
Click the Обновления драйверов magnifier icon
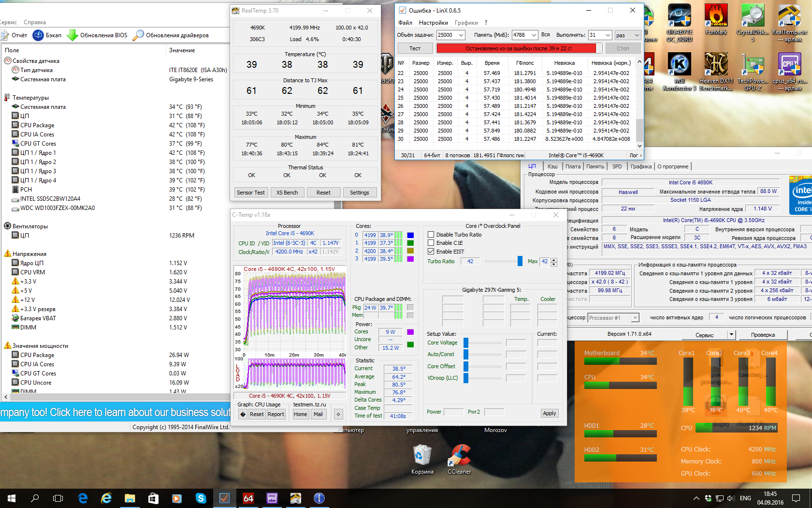coord(138,35)
